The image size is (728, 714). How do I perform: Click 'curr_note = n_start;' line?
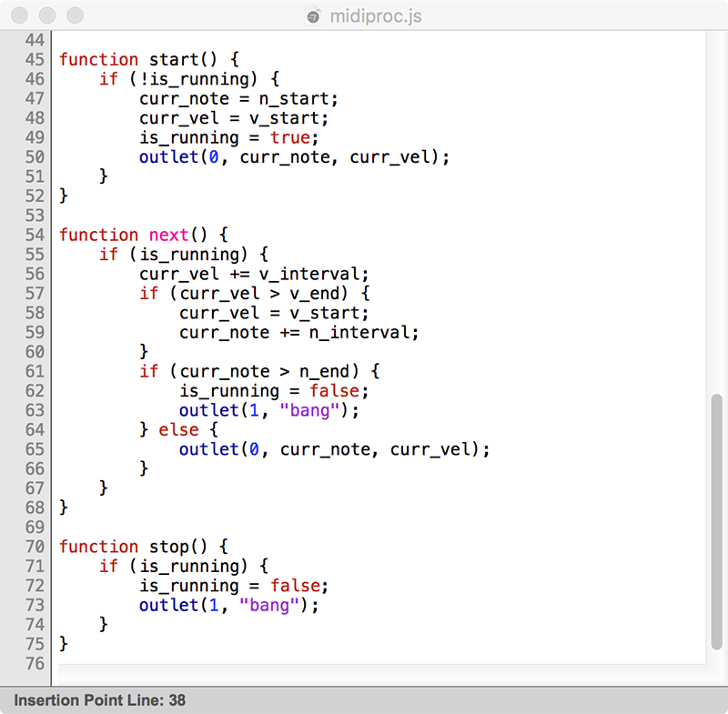pyautogui.click(x=238, y=98)
